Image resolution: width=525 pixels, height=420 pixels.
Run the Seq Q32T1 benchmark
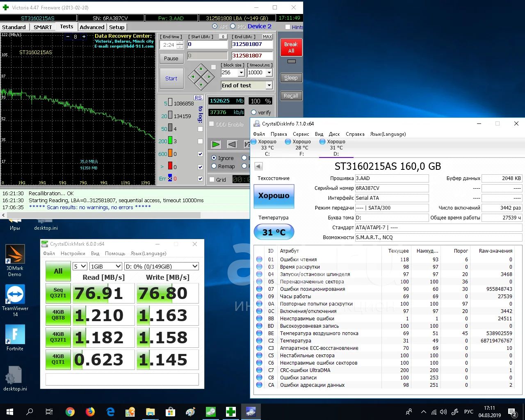58,292
